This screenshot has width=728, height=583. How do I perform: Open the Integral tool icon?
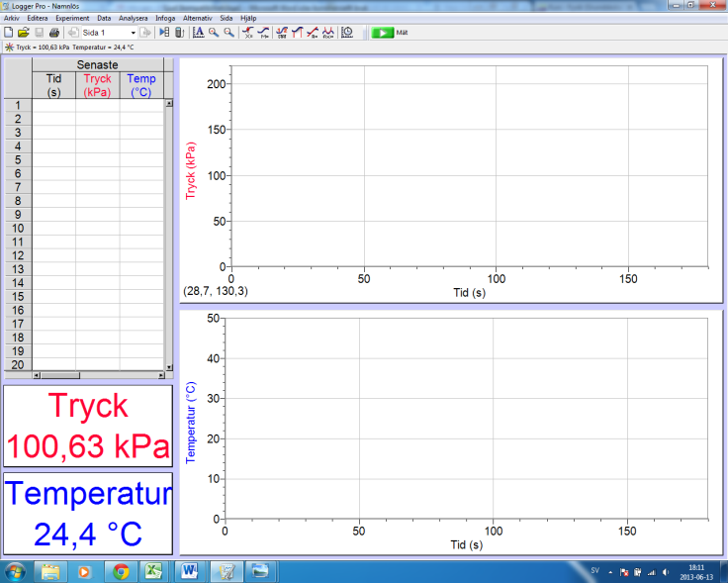297,33
